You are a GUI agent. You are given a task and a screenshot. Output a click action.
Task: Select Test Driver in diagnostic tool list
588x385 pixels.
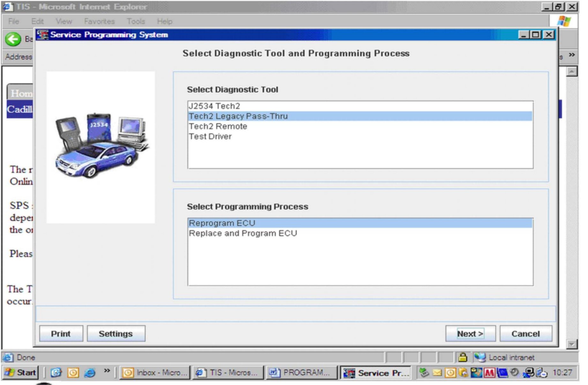click(x=210, y=137)
